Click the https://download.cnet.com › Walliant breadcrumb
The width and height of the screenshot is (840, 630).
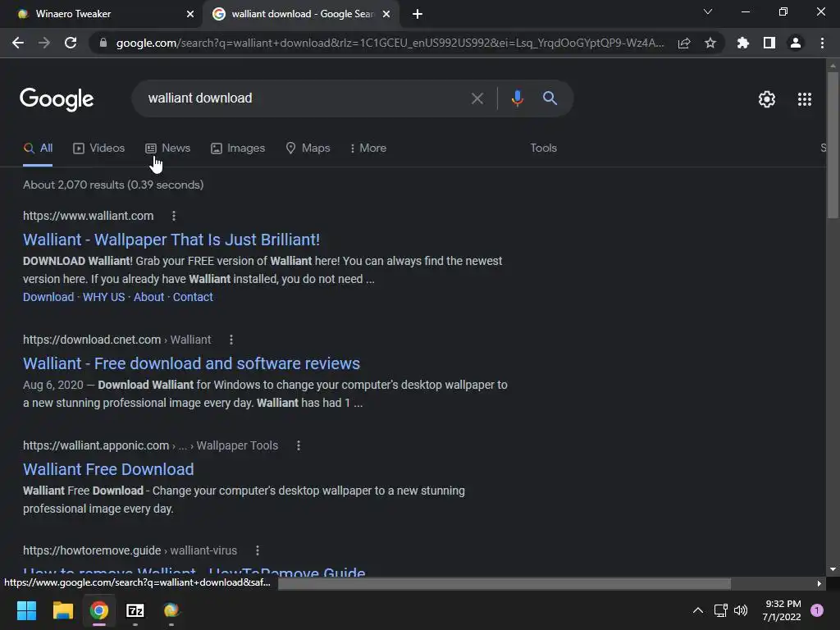[116, 340]
